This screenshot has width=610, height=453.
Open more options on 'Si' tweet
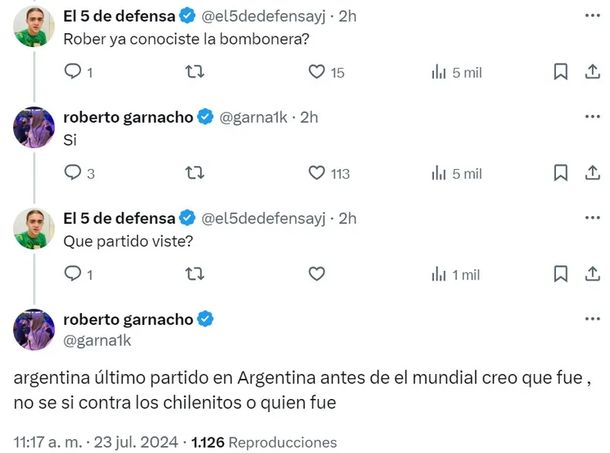(x=589, y=117)
